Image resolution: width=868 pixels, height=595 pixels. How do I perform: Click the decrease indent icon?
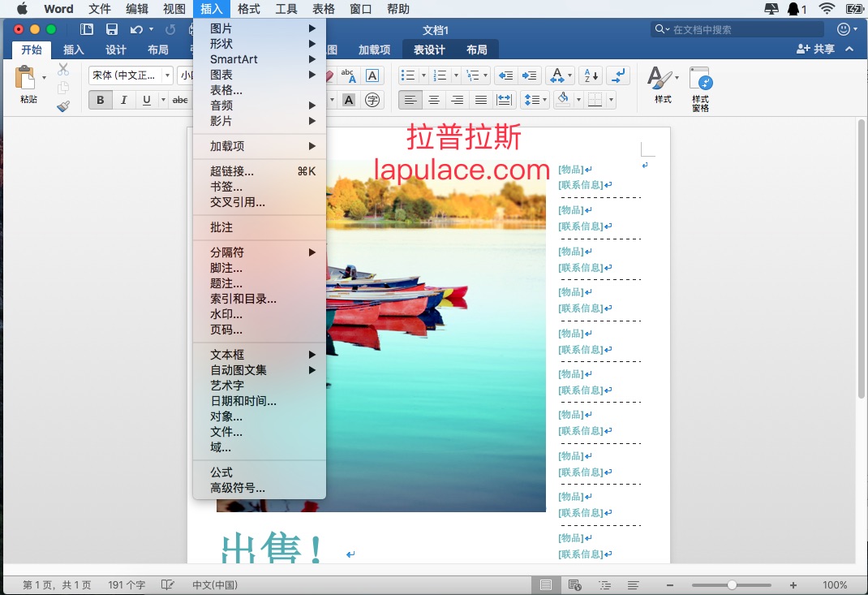click(505, 75)
